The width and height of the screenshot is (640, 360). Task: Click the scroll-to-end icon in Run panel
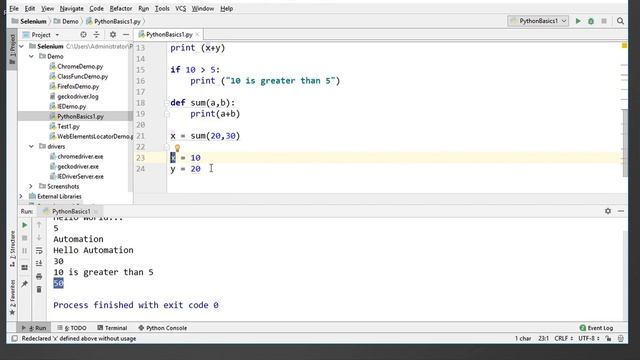[39, 264]
